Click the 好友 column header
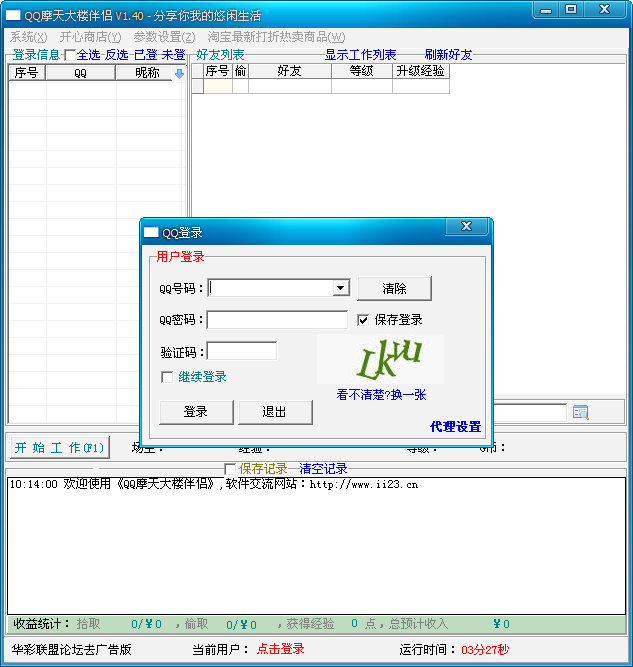This screenshot has height=667, width=633. [x=290, y=71]
